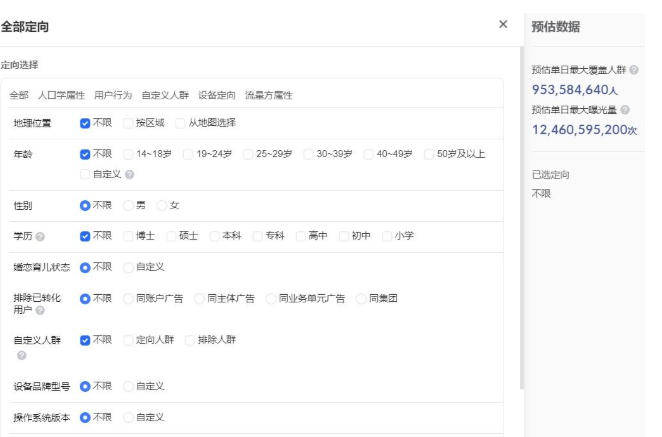Switch to the 流量方属性 tab
Viewport: 662px width, 437px height.
(x=269, y=95)
